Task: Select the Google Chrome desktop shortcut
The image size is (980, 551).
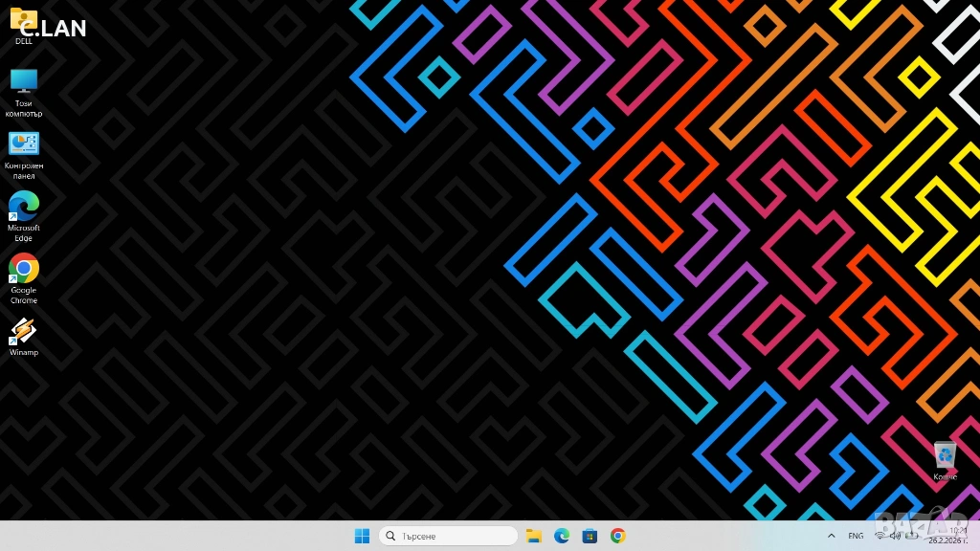Action: [23, 269]
